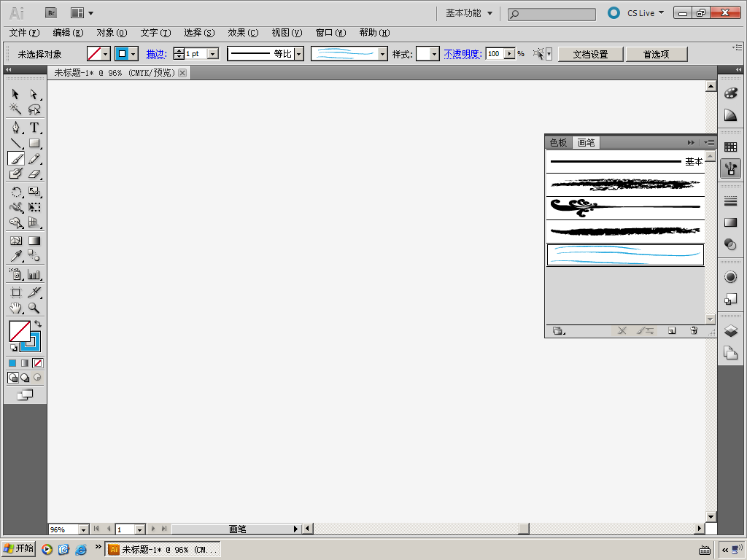Select the Shape Builder tool
The height and width of the screenshot is (560, 747).
(x=15, y=222)
